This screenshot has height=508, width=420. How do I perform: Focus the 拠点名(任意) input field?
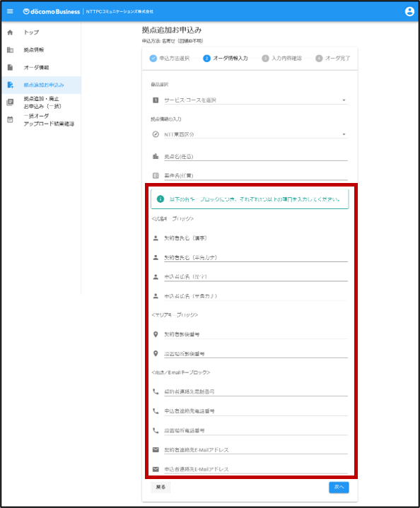pos(255,156)
